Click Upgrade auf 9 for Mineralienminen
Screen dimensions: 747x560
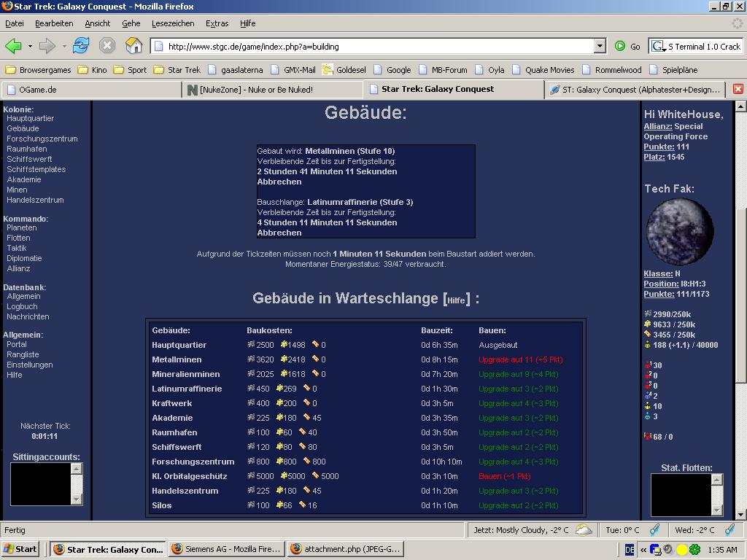[x=518, y=374]
